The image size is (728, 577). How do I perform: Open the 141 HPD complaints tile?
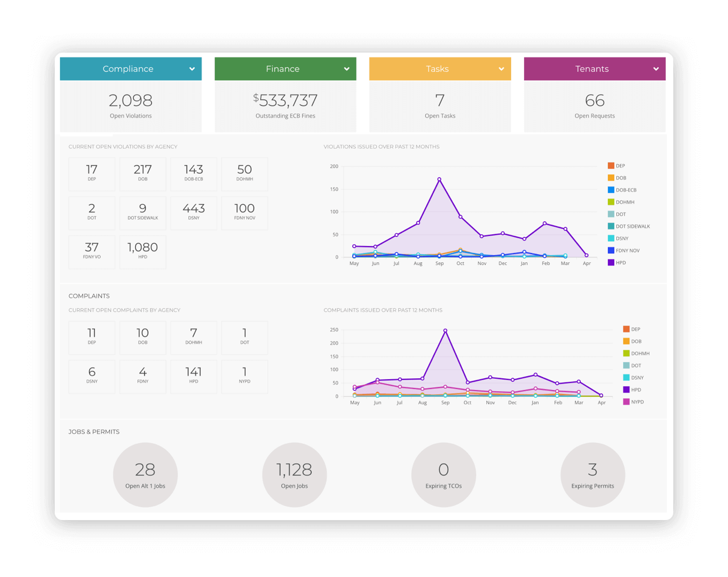tap(194, 376)
